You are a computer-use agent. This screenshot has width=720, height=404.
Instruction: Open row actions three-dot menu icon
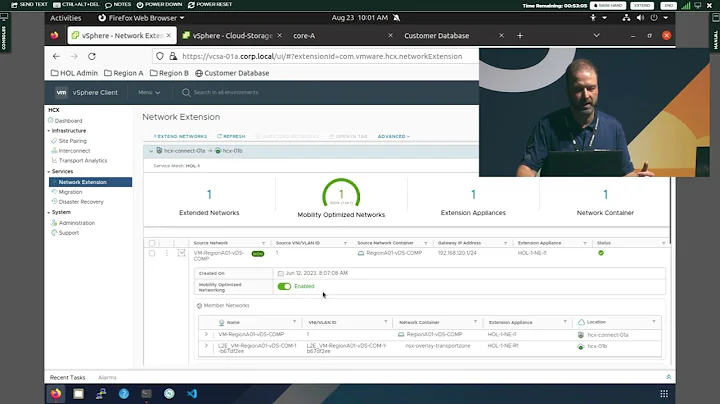167,253
